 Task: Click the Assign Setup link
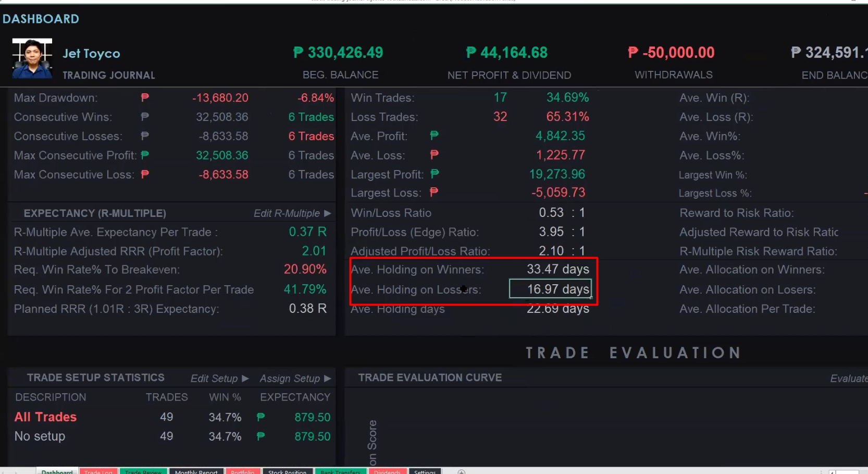click(290, 379)
